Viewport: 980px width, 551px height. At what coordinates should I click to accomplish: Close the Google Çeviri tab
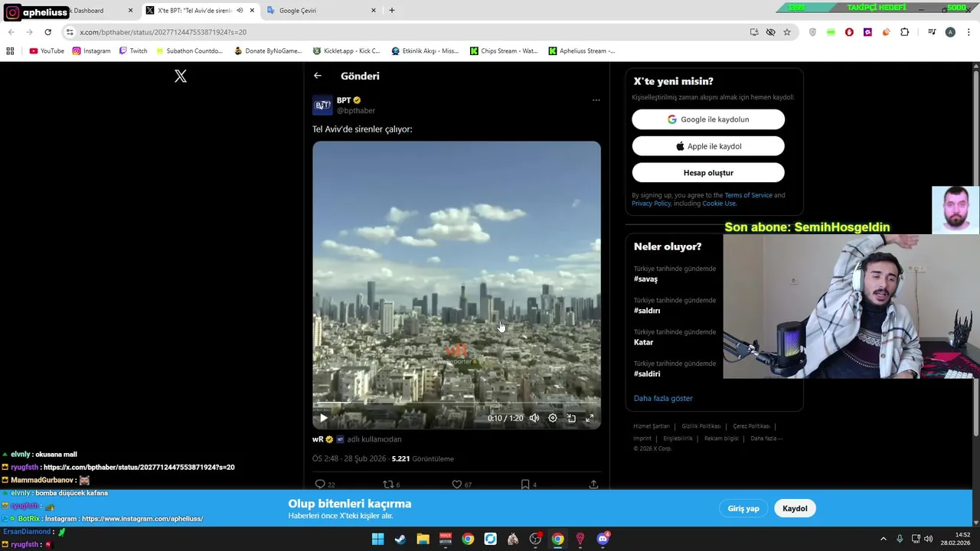point(374,11)
